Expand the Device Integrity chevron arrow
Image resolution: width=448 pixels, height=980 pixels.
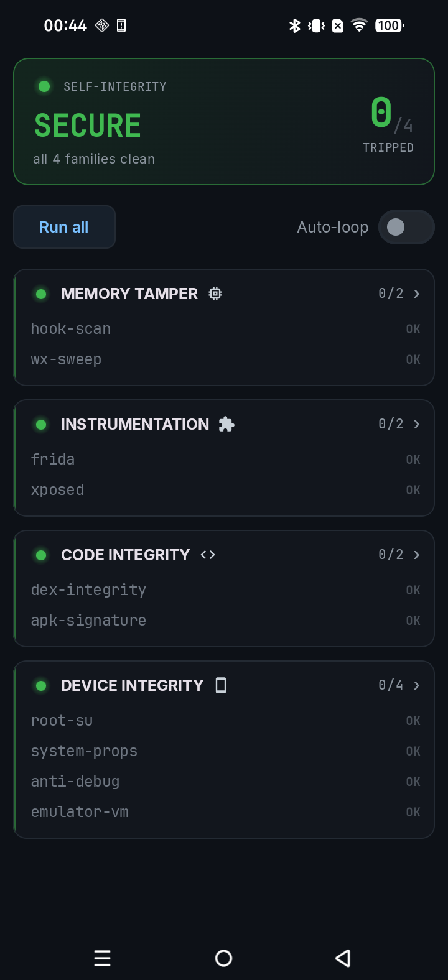coord(416,685)
